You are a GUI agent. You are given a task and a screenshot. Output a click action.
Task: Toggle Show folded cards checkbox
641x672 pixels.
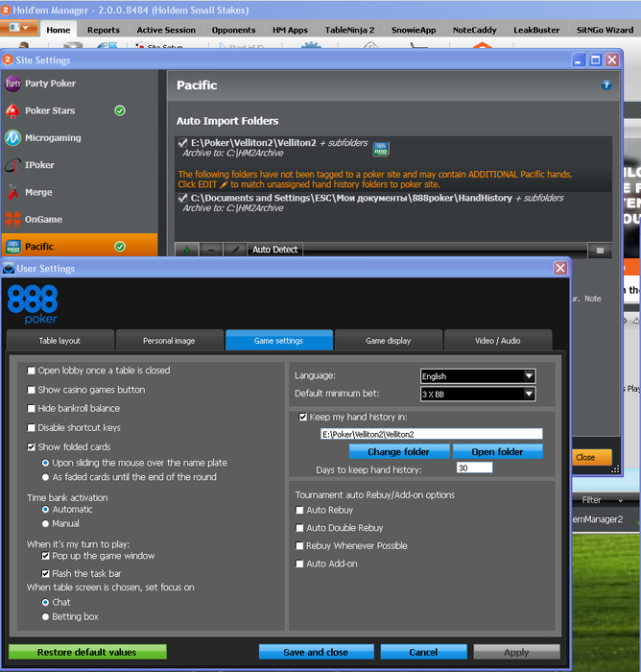coord(31,447)
